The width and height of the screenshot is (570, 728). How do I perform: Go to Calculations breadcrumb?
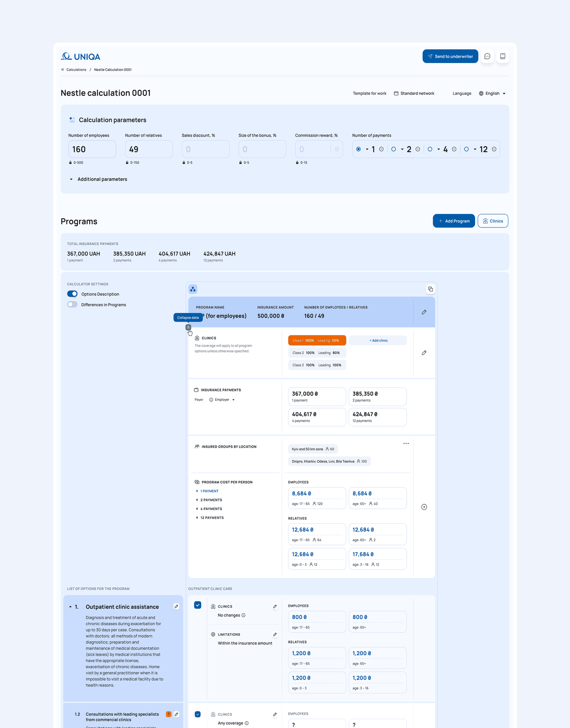(x=76, y=70)
